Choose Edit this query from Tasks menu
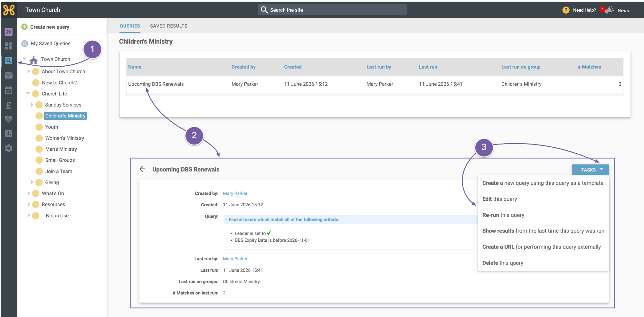 [499, 199]
